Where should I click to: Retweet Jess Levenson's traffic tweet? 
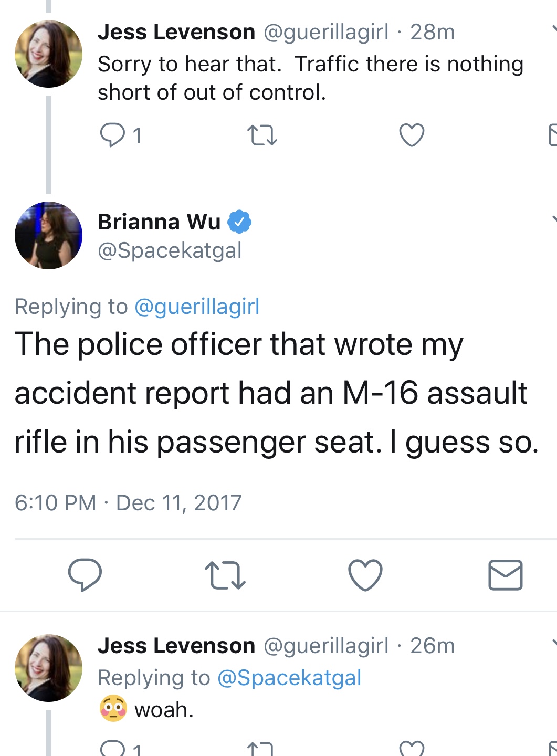262,135
